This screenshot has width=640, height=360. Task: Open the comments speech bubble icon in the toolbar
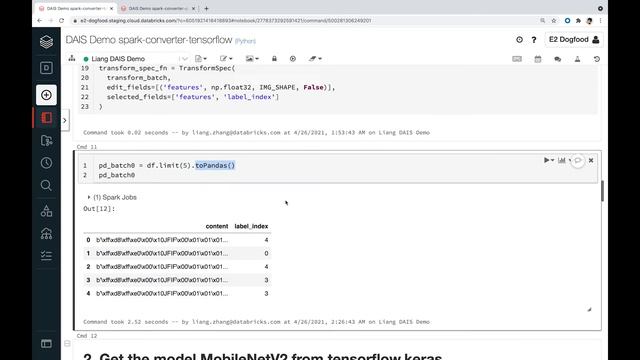tap(557, 59)
